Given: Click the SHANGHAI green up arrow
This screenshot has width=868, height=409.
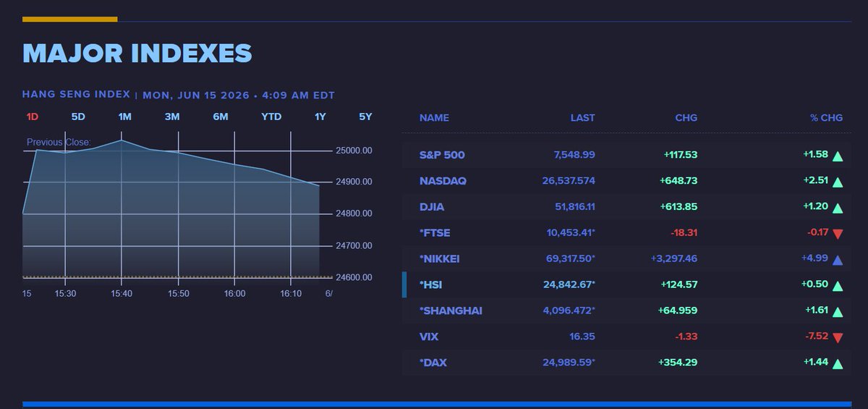Looking at the screenshot, I should 838,312.
